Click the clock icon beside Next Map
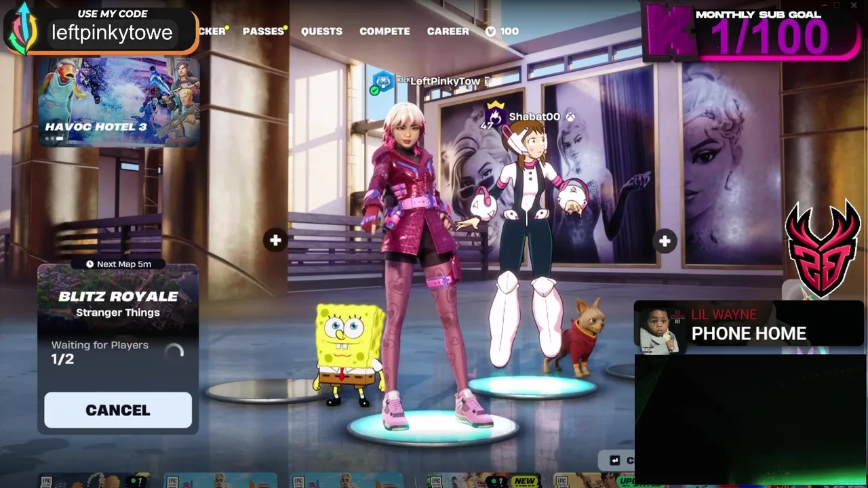Image resolution: width=868 pixels, height=488 pixels. click(90, 264)
